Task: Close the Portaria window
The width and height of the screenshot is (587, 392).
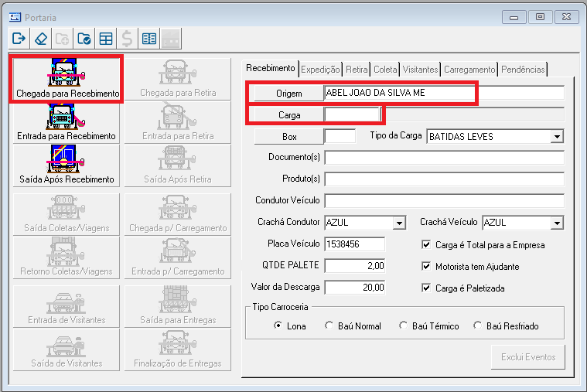Action: (567, 17)
